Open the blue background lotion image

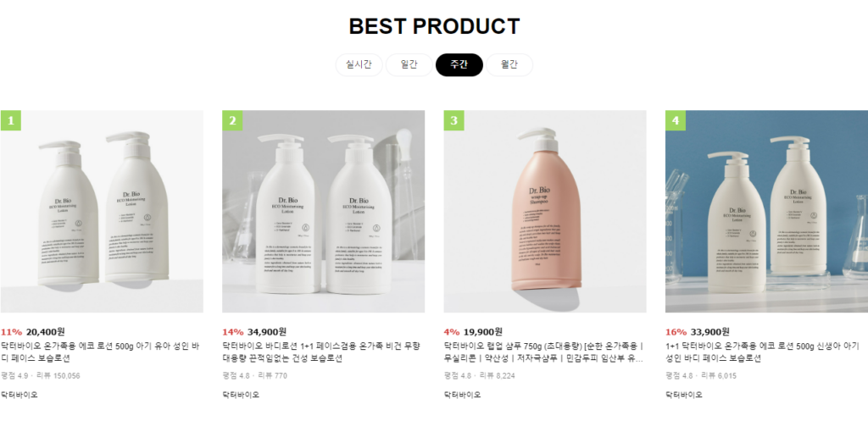pyautogui.click(x=766, y=211)
